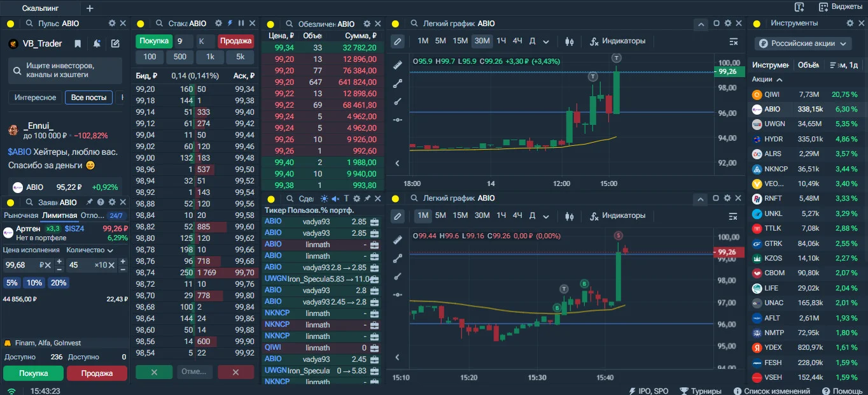
Task: Pause the Стакан order book updates
Action: coord(241,23)
